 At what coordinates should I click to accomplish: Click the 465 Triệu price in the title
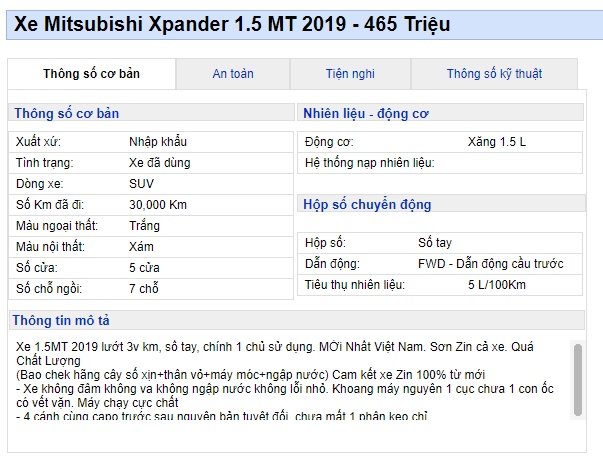[407, 25]
